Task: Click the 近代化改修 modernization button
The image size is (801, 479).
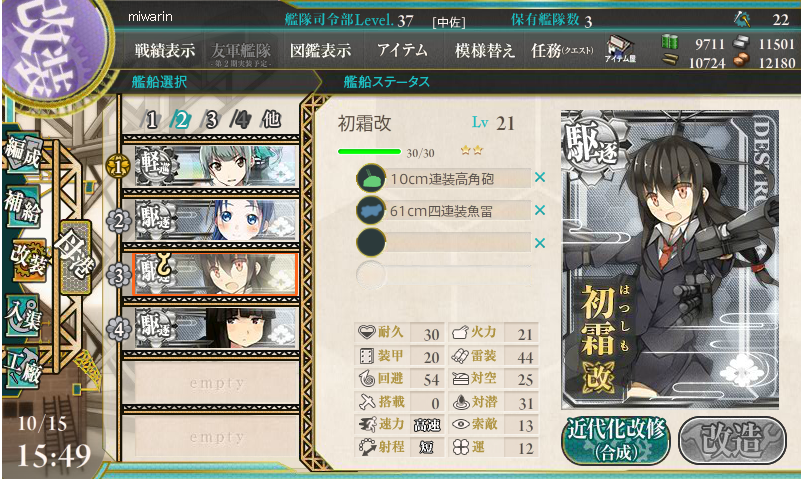Action: pos(617,441)
